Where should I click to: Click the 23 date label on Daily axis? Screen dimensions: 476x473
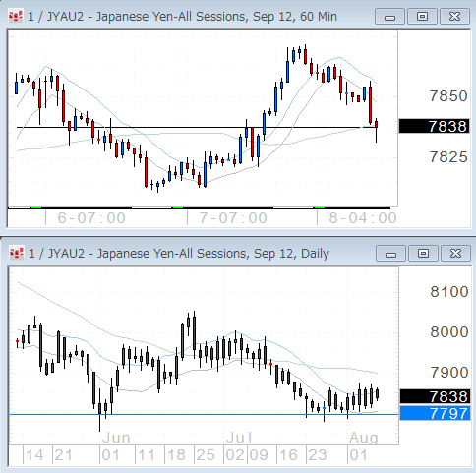coord(318,455)
